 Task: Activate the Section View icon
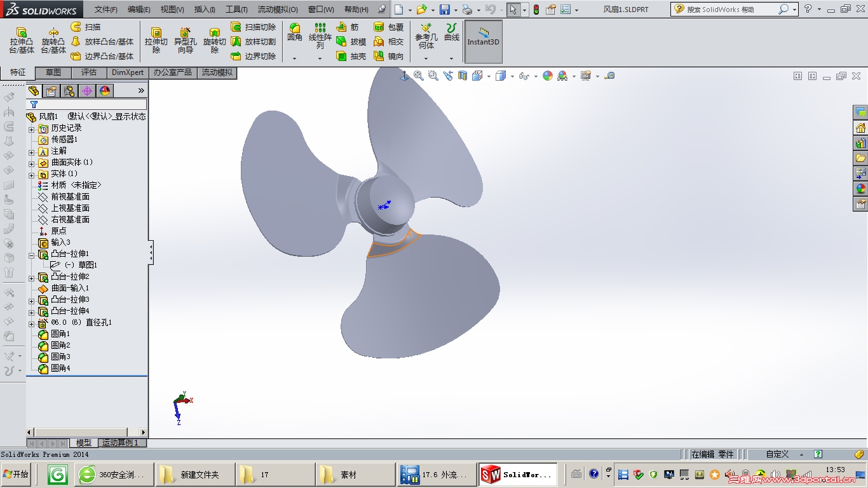463,76
